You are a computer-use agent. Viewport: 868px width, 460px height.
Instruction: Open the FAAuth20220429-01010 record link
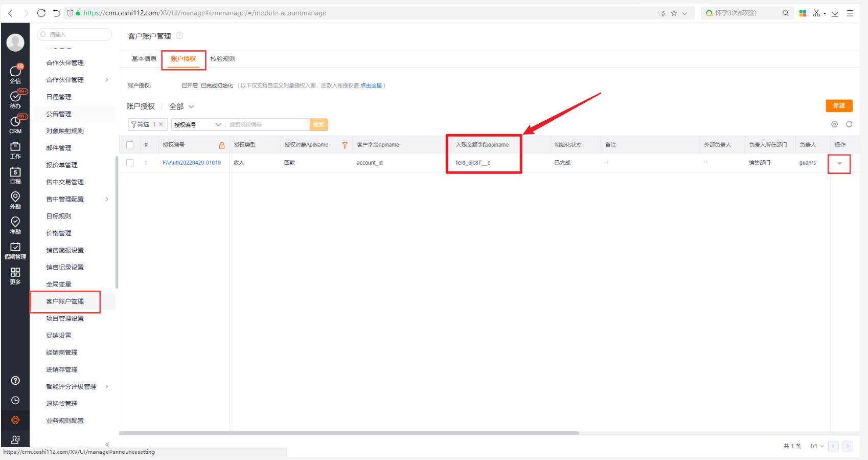(192, 163)
